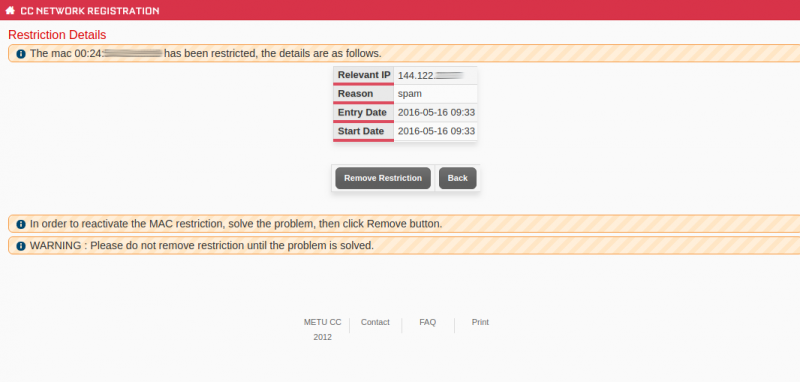Select the Restriction Details heading
800x382 pixels.
point(57,35)
